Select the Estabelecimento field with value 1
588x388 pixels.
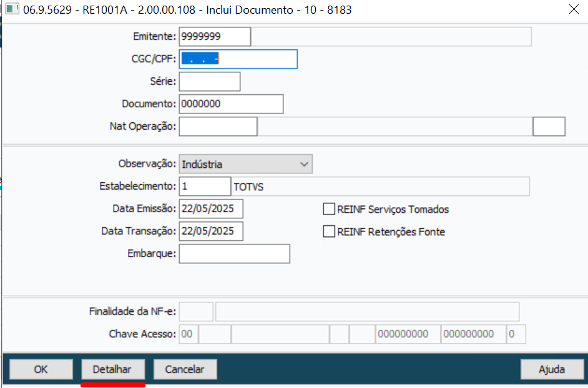(x=205, y=187)
